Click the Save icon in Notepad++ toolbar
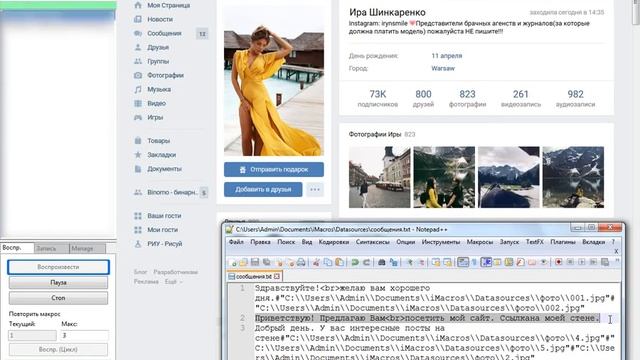 click(255, 262)
